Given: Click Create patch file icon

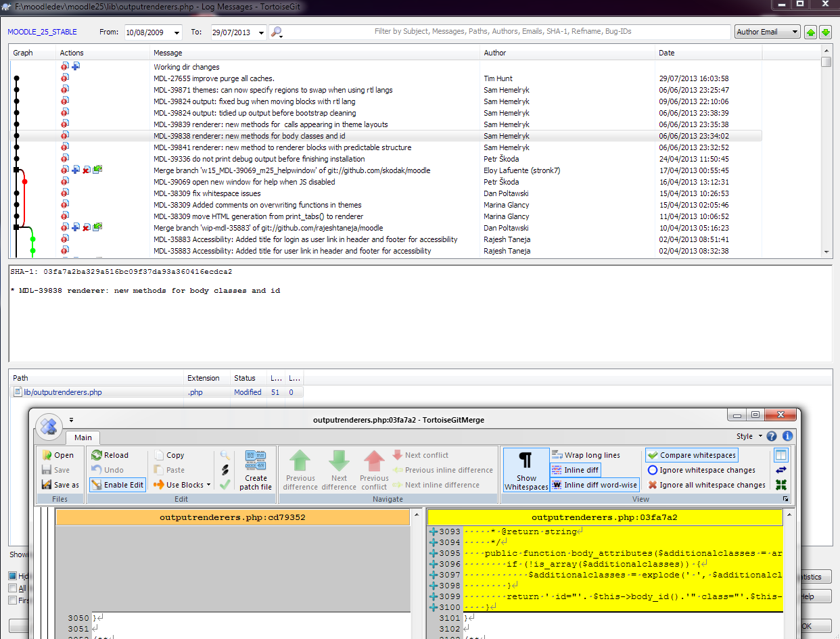Looking at the screenshot, I should 256,471.
